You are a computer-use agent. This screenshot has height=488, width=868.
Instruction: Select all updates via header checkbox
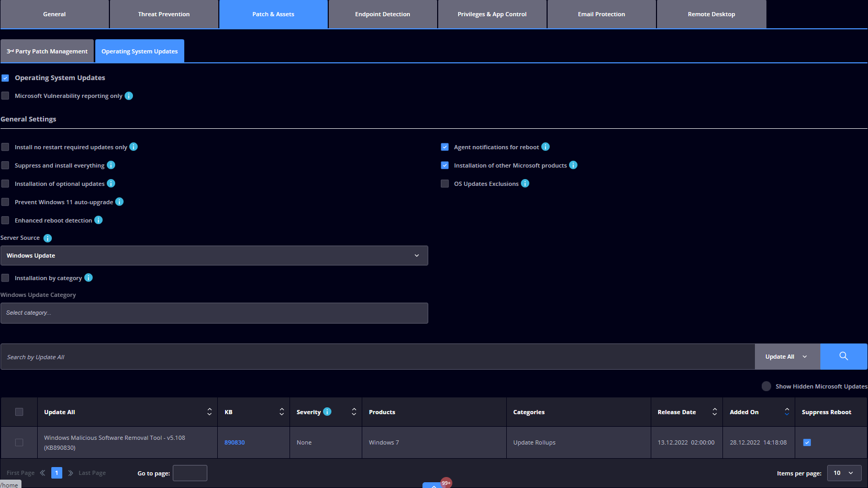[x=19, y=412]
